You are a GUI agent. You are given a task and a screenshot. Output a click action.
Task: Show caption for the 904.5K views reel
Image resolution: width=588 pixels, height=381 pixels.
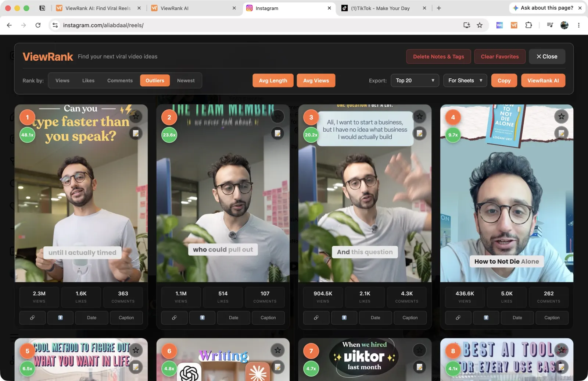[x=410, y=318]
